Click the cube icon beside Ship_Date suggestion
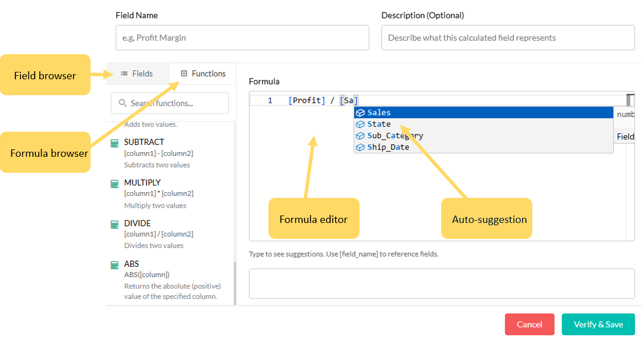This screenshot has width=644, height=337. click(x=360, y=147)
